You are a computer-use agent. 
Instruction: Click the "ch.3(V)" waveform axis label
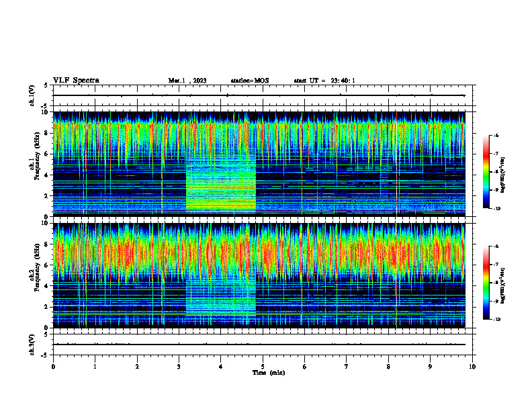point(32,345)
